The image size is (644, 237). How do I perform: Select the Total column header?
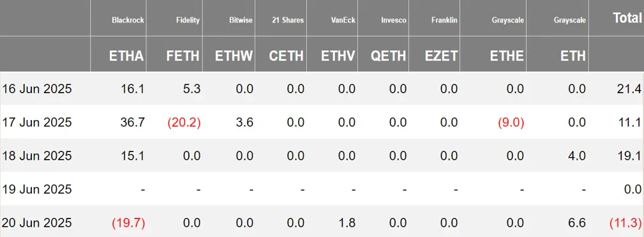tap(627, 18)
